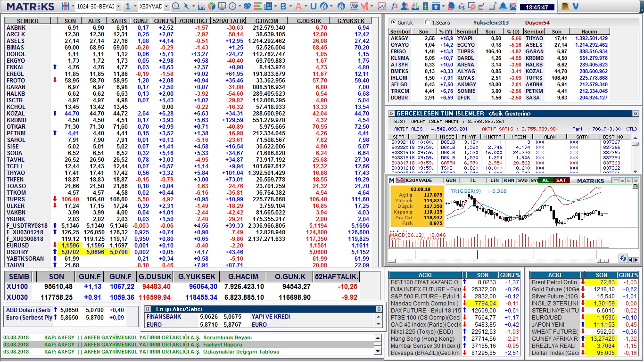The width and height of the screenshot is (644, 362).
Task: Click the red SAT sell button
Action: [x=561, y=181]
